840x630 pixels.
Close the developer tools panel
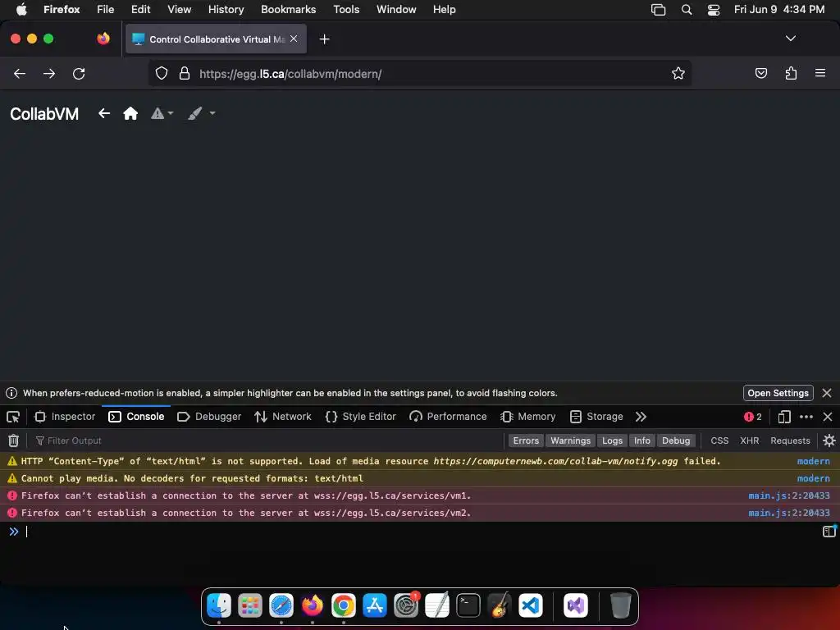click(x=828, y=416)
